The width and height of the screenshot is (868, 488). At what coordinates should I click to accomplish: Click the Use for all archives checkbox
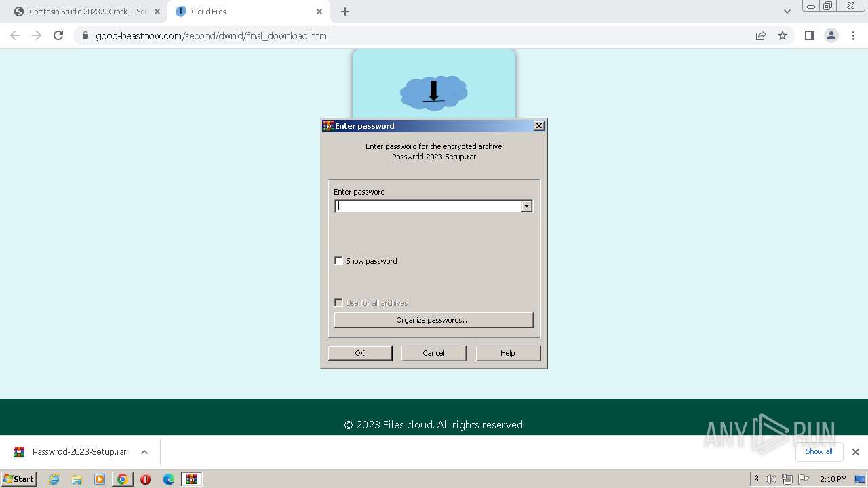338,302
